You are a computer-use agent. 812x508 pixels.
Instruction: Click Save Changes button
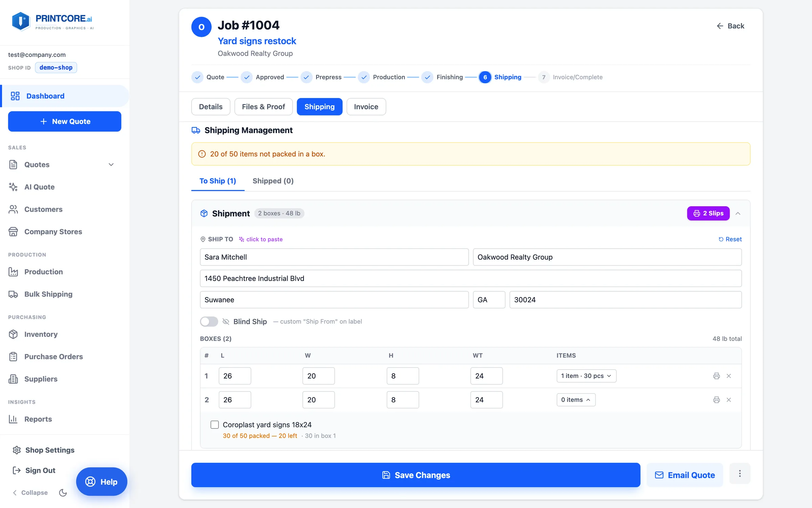point(415,475)
